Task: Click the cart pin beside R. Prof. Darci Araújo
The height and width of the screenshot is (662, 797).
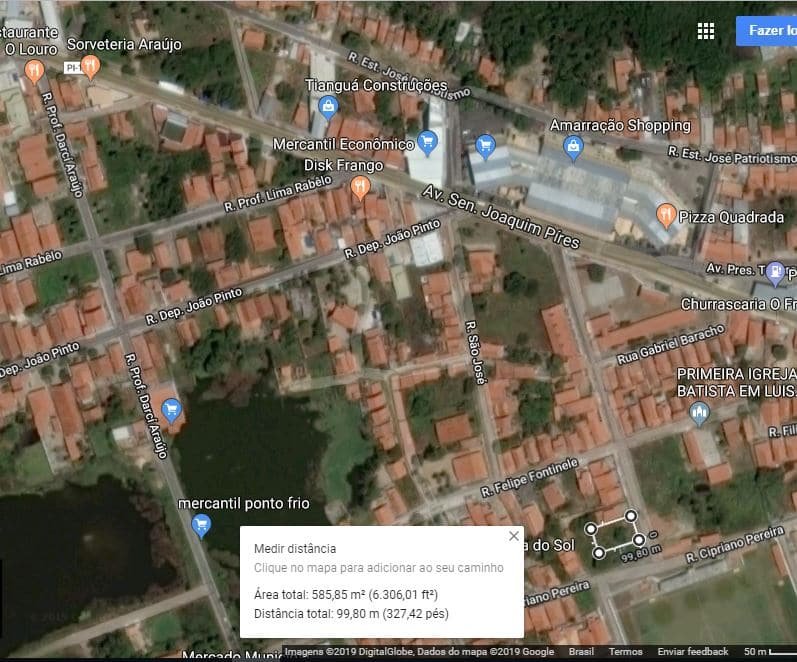Action: [x=171, y=409]
